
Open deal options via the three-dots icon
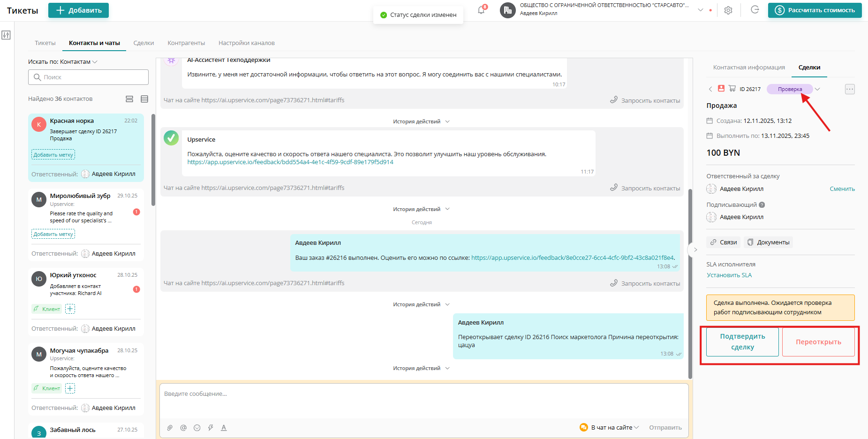pos(850,89)
